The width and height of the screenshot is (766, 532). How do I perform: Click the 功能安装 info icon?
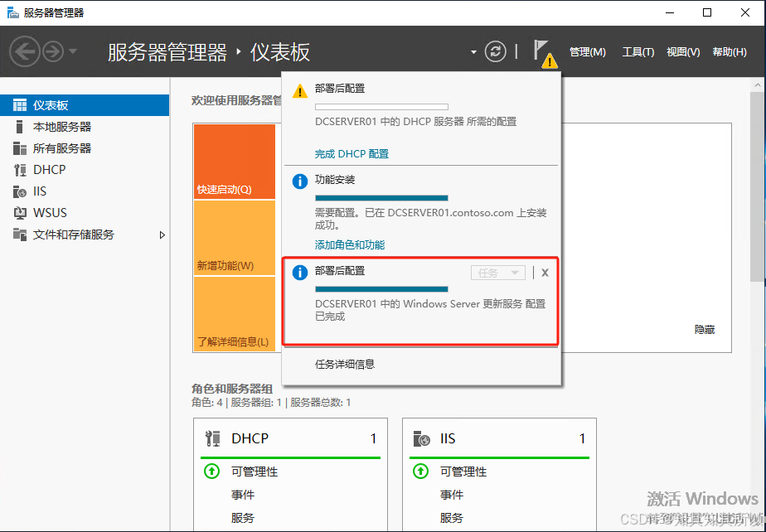[x=299, y=181]
